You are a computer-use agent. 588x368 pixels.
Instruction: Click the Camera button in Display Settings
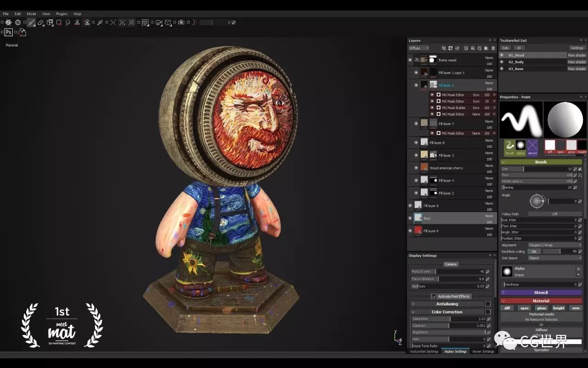point(451,264)
